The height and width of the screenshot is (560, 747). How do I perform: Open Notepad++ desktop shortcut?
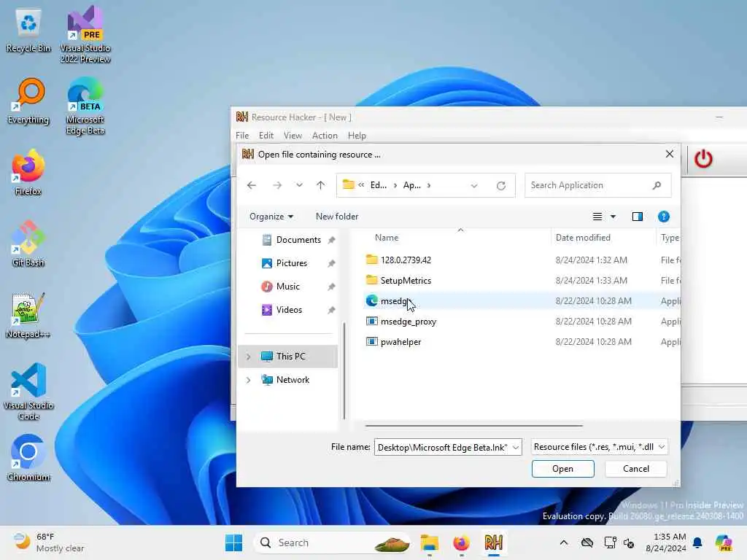[28, 315]
